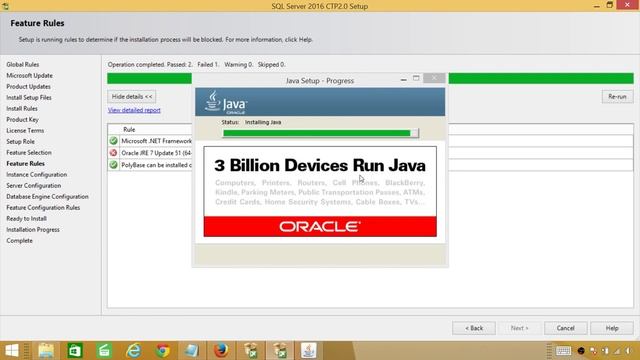Select Ready to Install step

point(26,219)
